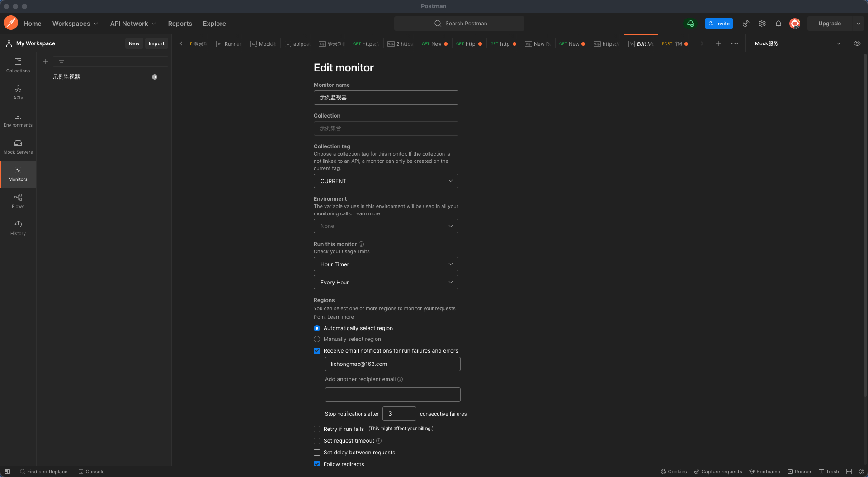The height and width of the screenshot is (477, 868).
Task: Open Environment Learn more link
Action: click(x=367, y=213)
